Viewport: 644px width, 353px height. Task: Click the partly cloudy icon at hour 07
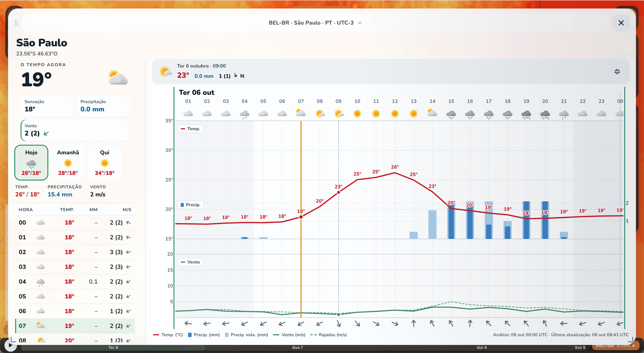(301, 113)
